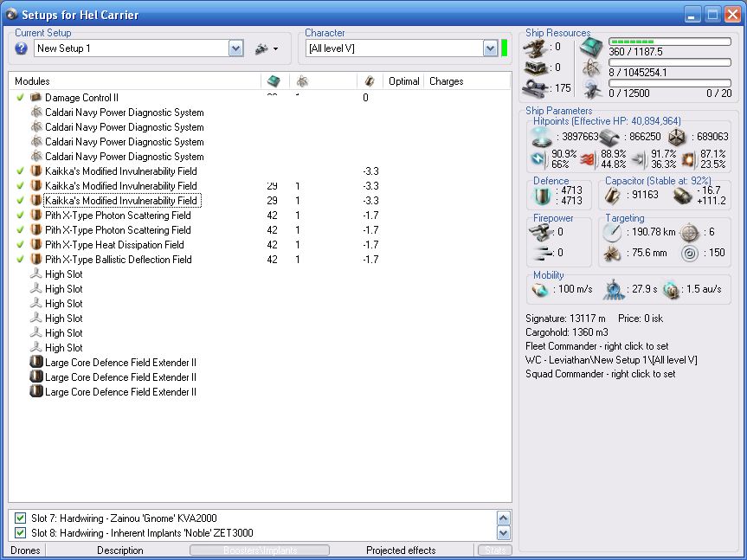The width and height of the screenshot is (747, 560).
Task: Click the kinetic resistance icon showing 91.7%
Action: pyautogui.click(x=639, y=159)
